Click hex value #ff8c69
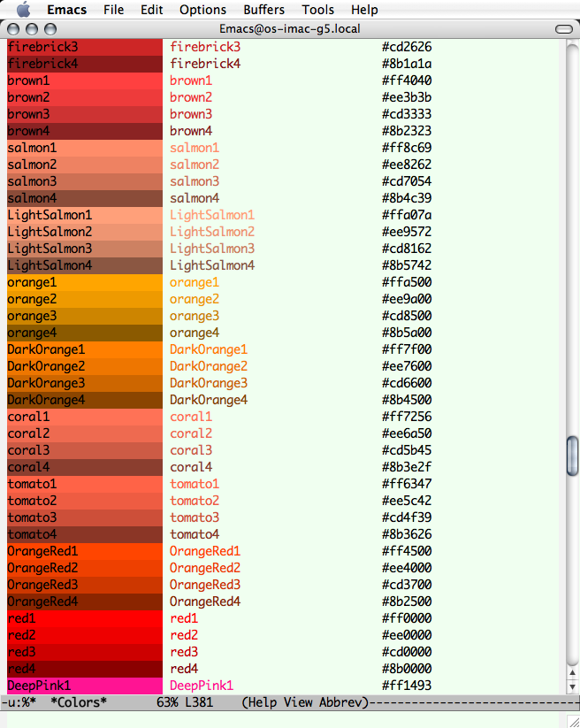The width and height of the screenshot is (580, 728). (x=407, y=148)
